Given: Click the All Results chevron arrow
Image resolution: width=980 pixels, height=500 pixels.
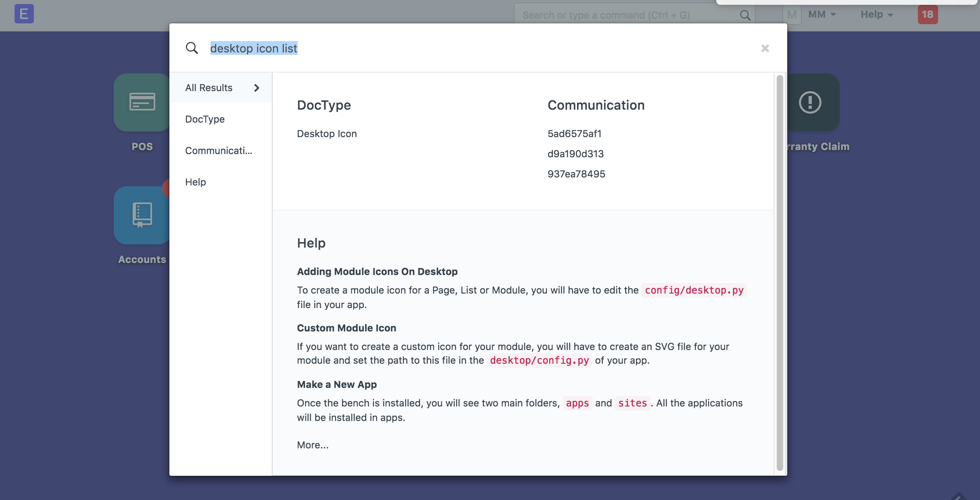Looking at the screenshot, I should coord(256,88).
